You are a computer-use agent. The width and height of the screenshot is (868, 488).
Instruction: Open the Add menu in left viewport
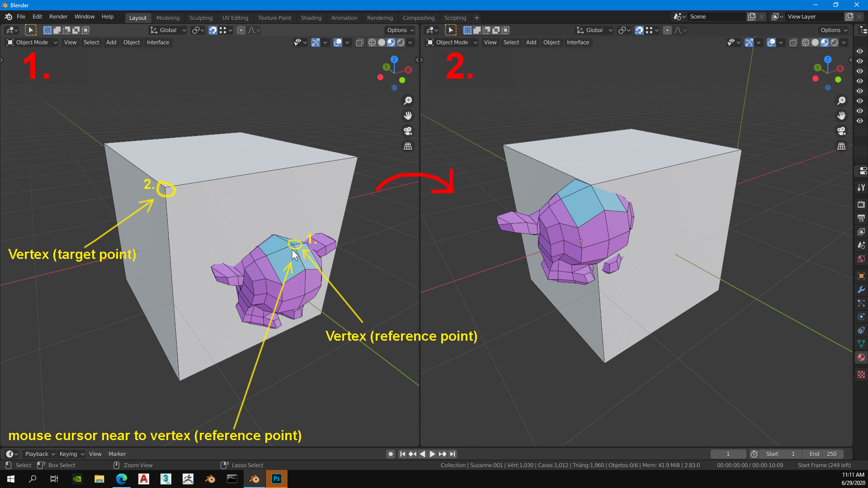[111, 42]
